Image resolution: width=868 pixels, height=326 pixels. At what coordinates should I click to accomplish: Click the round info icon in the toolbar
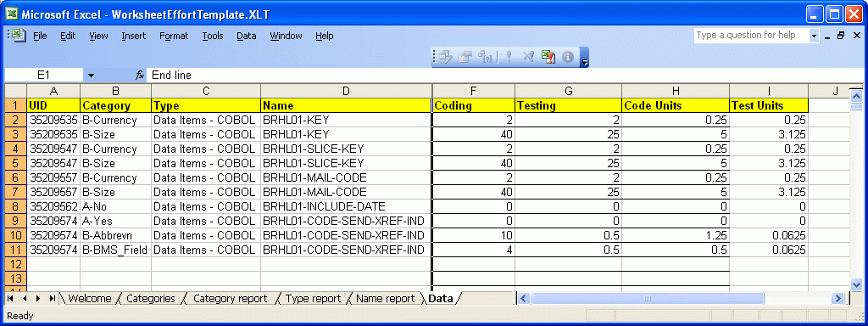(567, 57)
